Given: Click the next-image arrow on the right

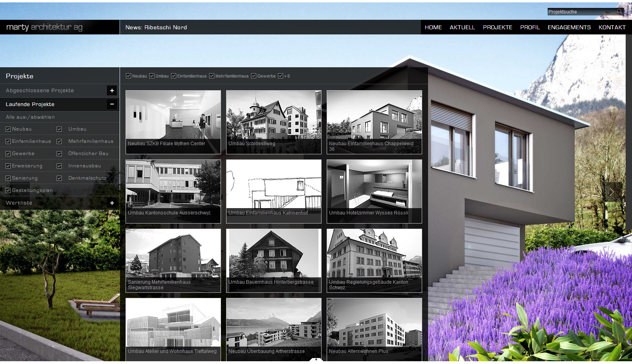Looking at the screenshot, I should pos(612,192).
